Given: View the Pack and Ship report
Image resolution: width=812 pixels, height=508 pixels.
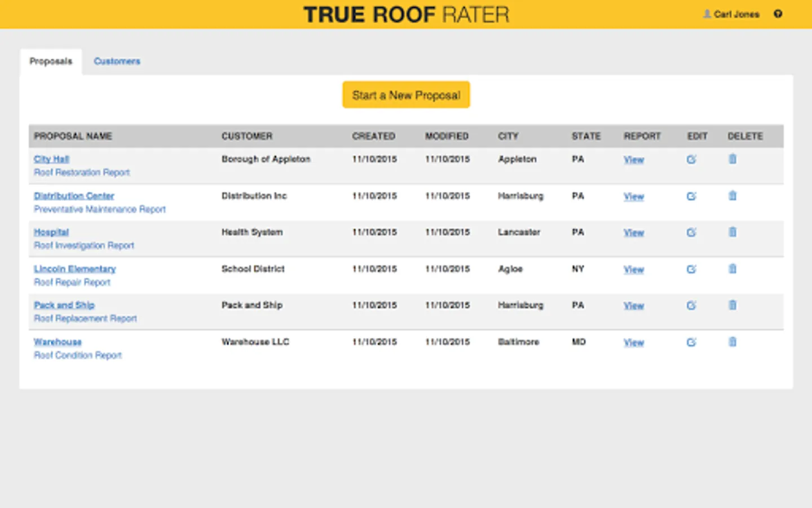Looking at the screenshot, I should tap(634, 305).
